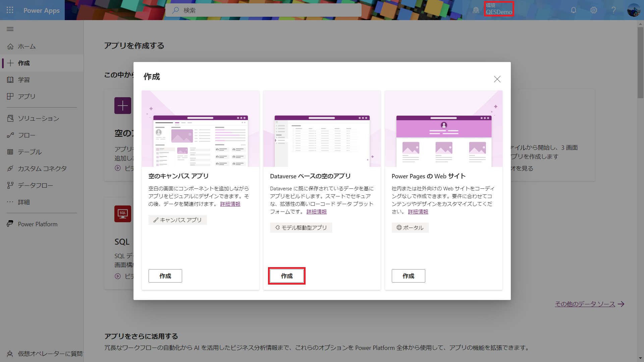
Task: Open Power Platform in the sidebar
Action: point(42,224)
